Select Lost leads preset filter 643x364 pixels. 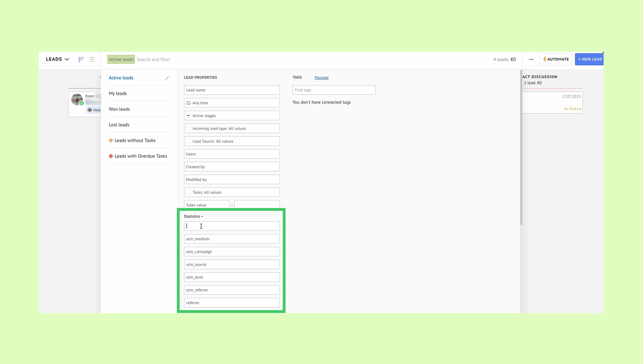119,125
